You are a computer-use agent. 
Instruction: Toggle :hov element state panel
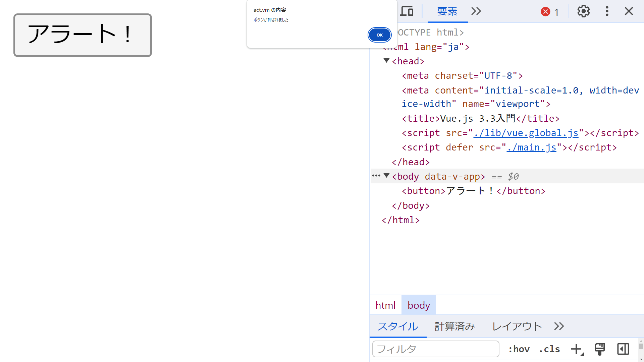tap(519, 349)
